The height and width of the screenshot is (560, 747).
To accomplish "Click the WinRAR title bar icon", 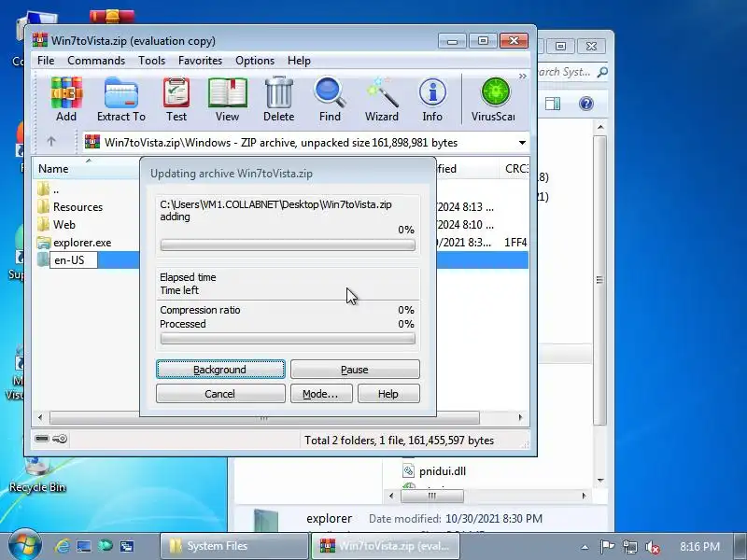I will (x=40, y=40).
